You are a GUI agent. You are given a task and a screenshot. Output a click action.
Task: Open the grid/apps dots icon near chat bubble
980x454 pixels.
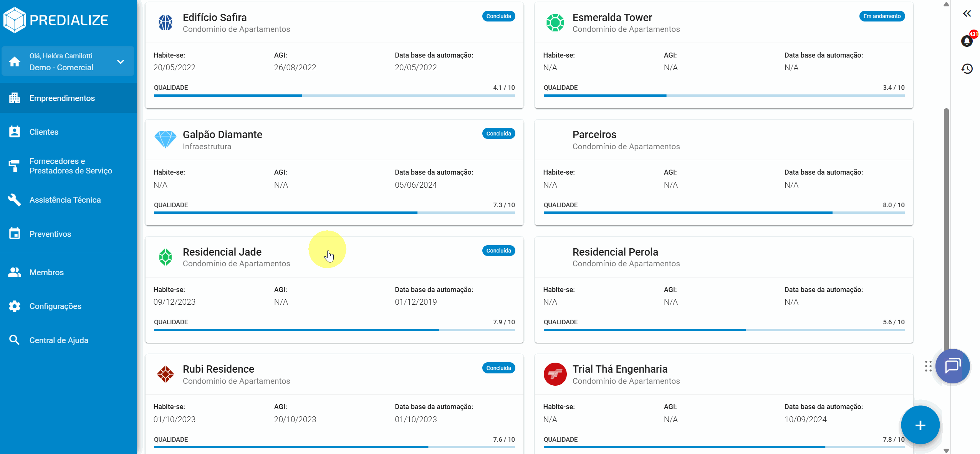tap(929, 366)
